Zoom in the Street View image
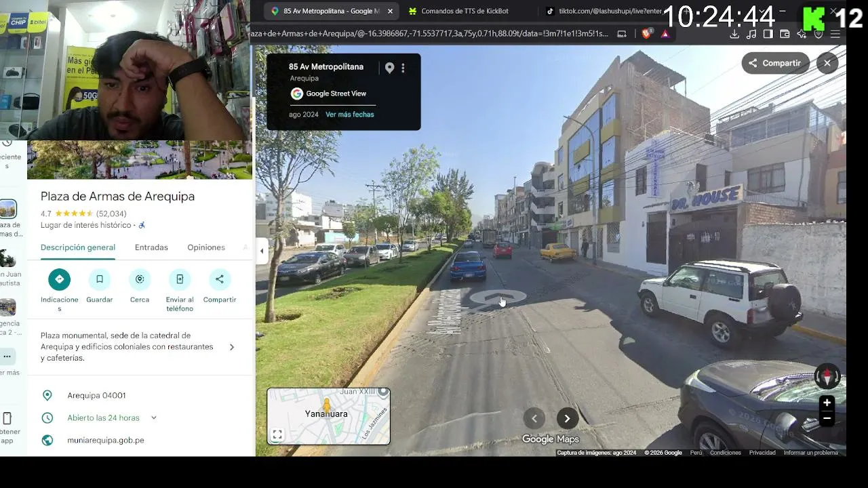 (x=827, y=403)
